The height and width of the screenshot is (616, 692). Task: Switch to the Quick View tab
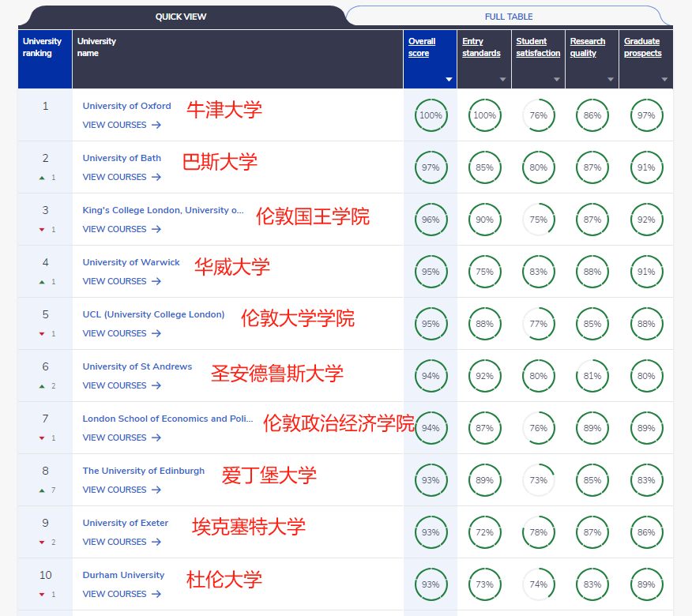pos(181,17)
